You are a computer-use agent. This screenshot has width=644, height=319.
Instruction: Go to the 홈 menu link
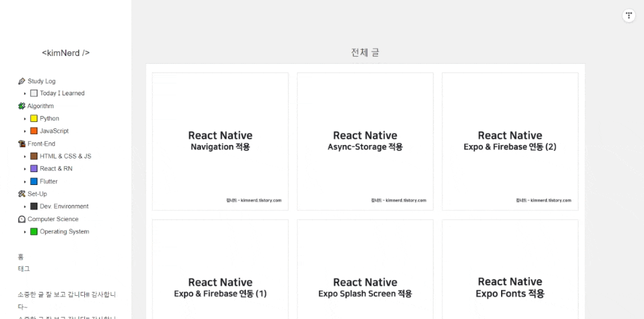click(21, 257)
